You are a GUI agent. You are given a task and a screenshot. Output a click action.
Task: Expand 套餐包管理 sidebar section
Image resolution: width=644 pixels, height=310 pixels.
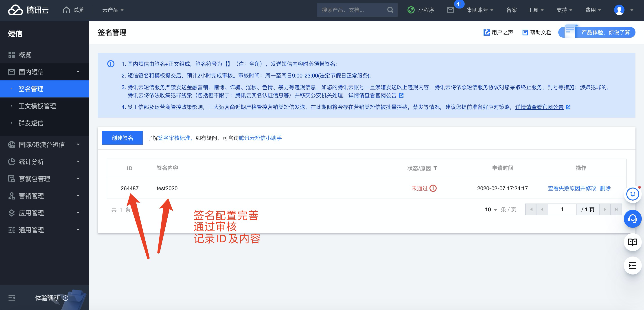click(x=44, y=179)
